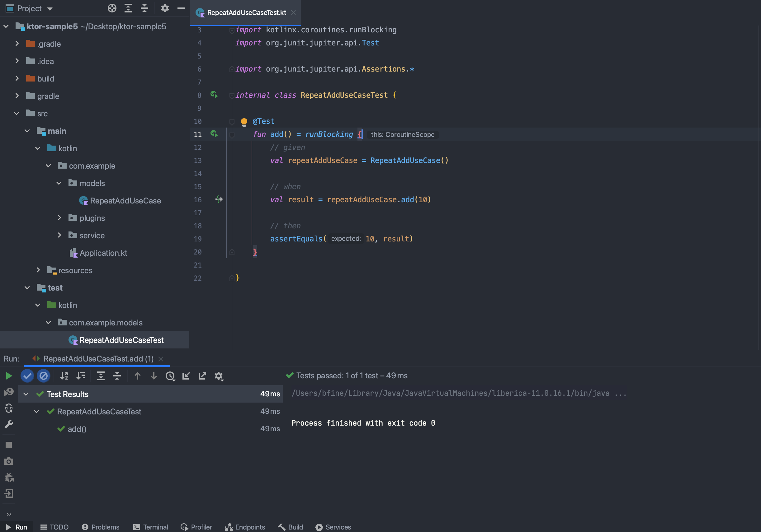
Task: Click the Test History clock icon
Action: (x=170, y=376)
